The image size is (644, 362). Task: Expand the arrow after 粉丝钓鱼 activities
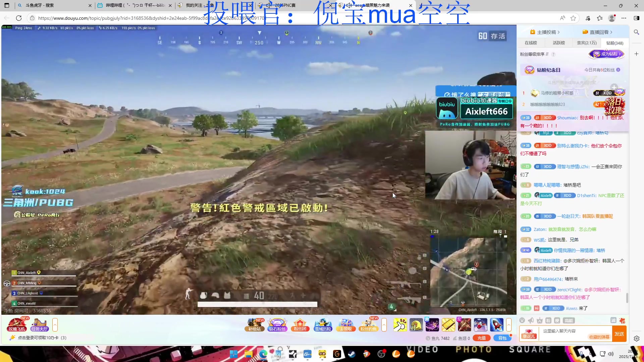pos(384,324)
